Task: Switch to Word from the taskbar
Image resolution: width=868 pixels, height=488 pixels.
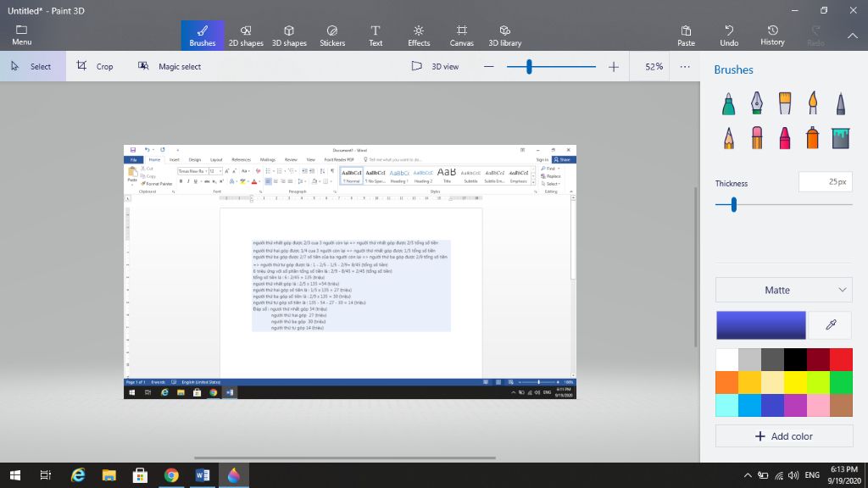Action: [x=202, y=475]
